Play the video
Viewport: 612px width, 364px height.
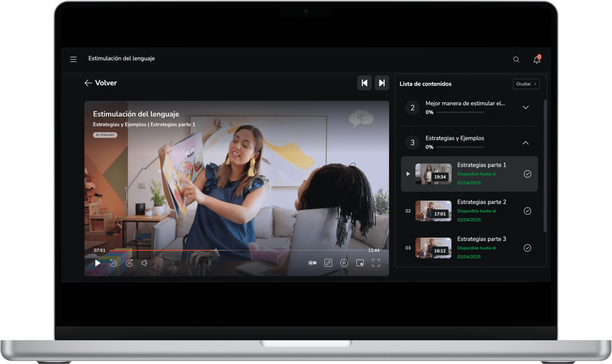[x=97, y=263]
